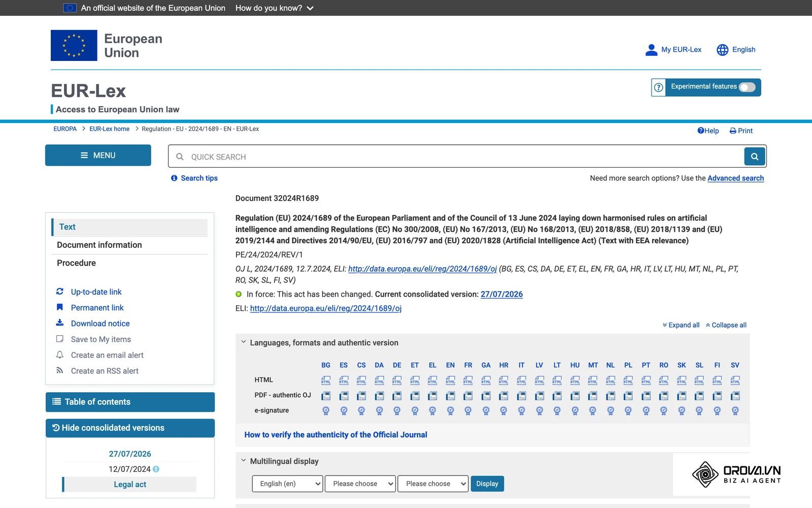The height and width of the screenshot is (508, 812).
Task: Collapse the Languages, formats and authentic version section
Action: pyautogui.click(x=244, y=342)
